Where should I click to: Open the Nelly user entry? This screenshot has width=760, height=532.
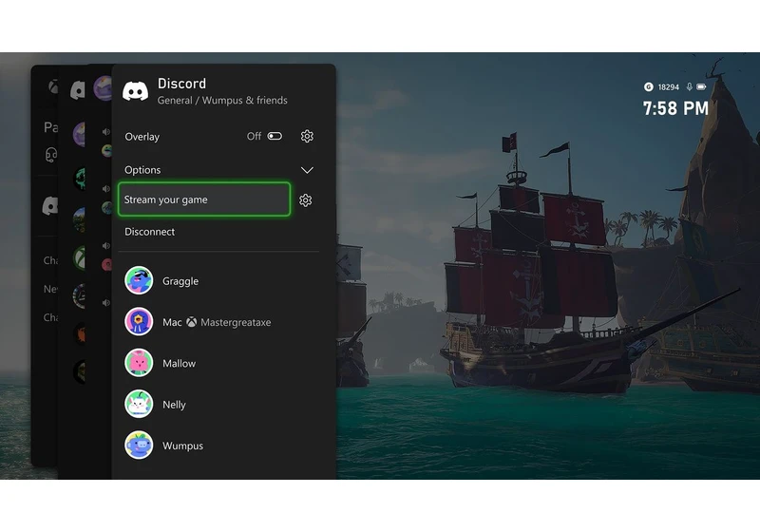(x=174, y=405)
